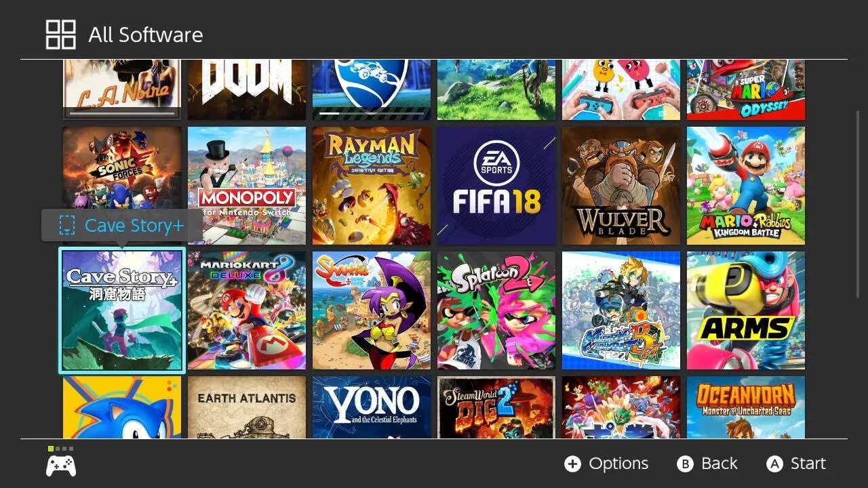Click the vertical scrollbar on the right
The image size is (868, 488).
click(858, 203)
